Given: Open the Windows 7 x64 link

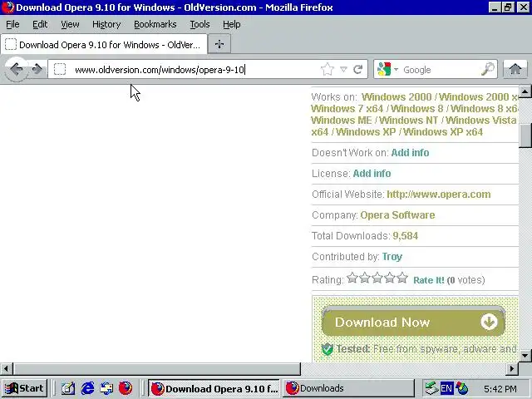Looking at the screenshot, I should point(347,109).
